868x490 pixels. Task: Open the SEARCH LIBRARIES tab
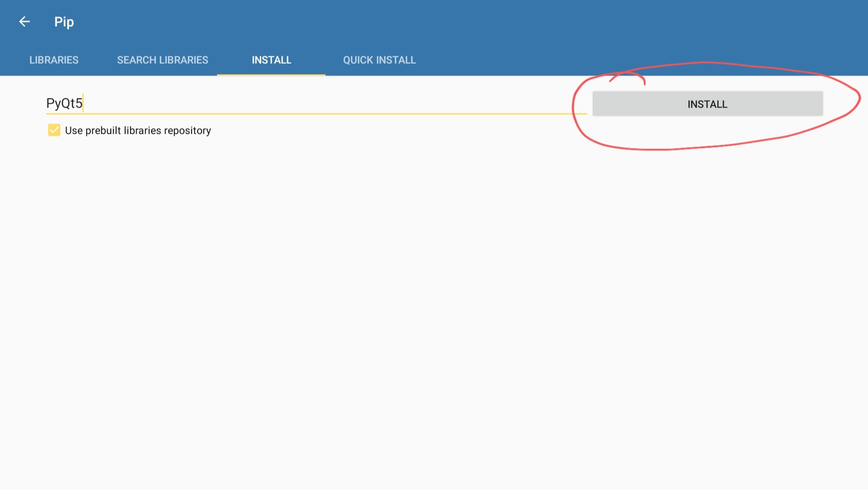click(162, 60)
